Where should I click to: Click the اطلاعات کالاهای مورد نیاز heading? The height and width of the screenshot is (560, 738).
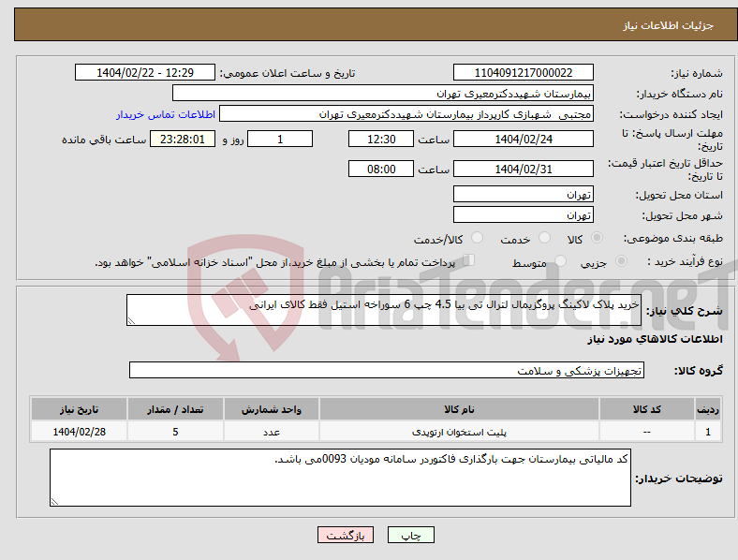[656, 339]
